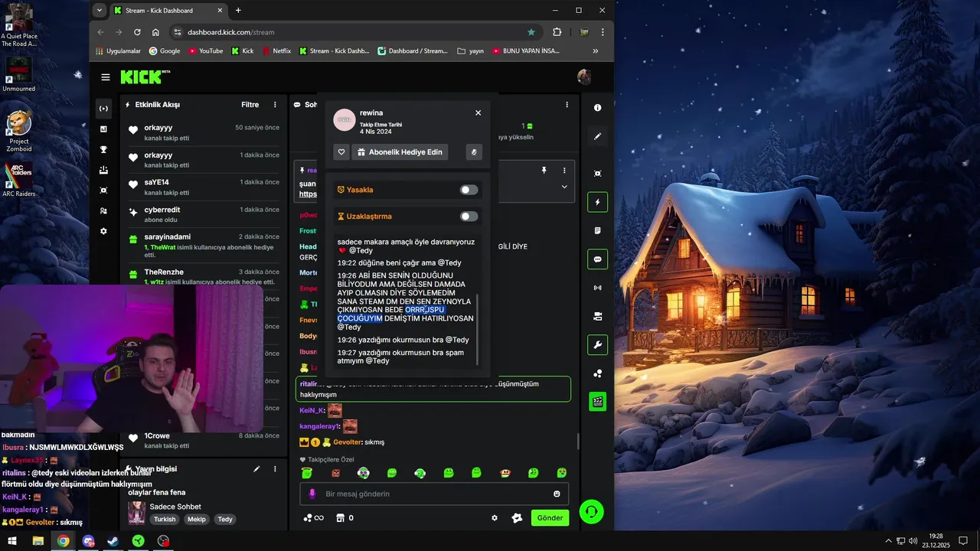Bookmark this page with the star icon
The image size is (980, 551).
(x=531, y=32)
